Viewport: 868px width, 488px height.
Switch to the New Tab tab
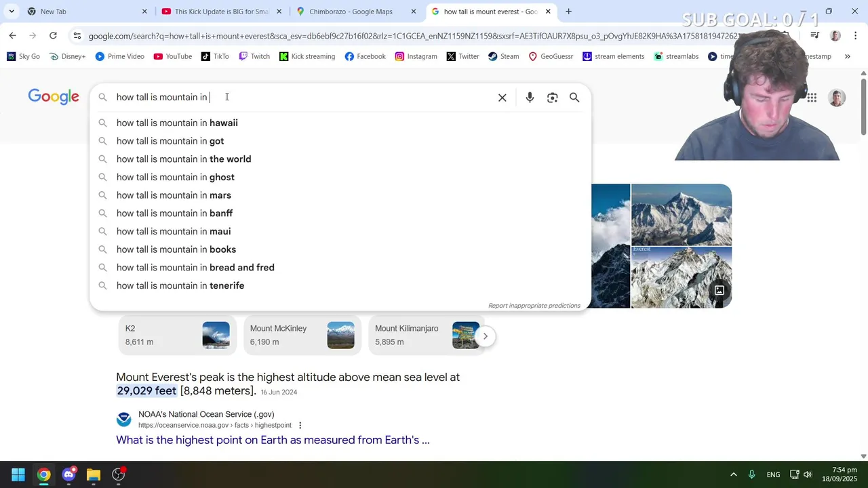[x=87, y=12]
